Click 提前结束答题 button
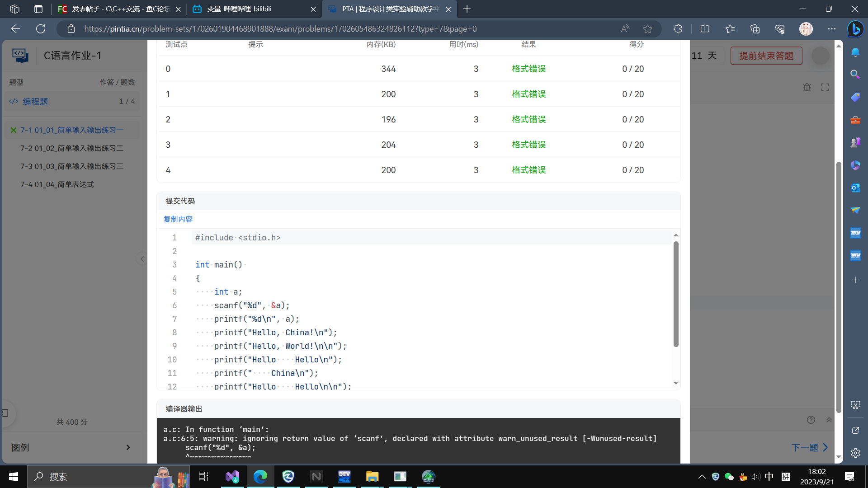The height and width of the screenshot is (488, 868). 766,56
